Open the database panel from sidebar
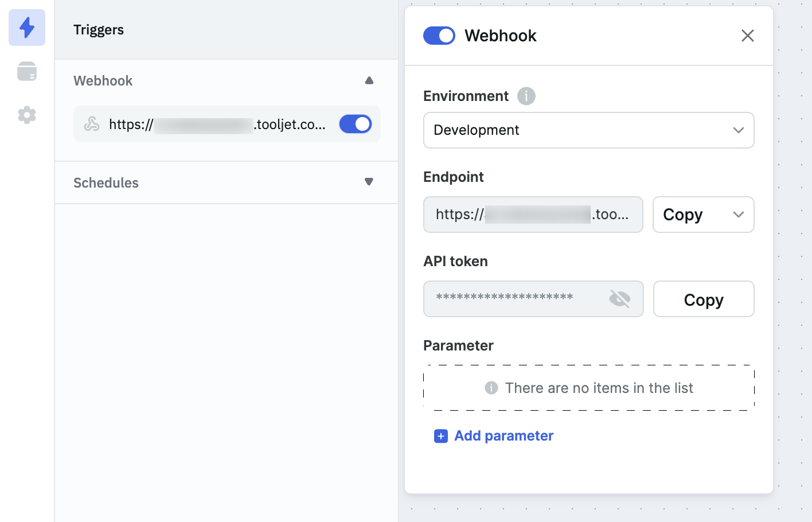812x522 pixels. pos(26,71)
